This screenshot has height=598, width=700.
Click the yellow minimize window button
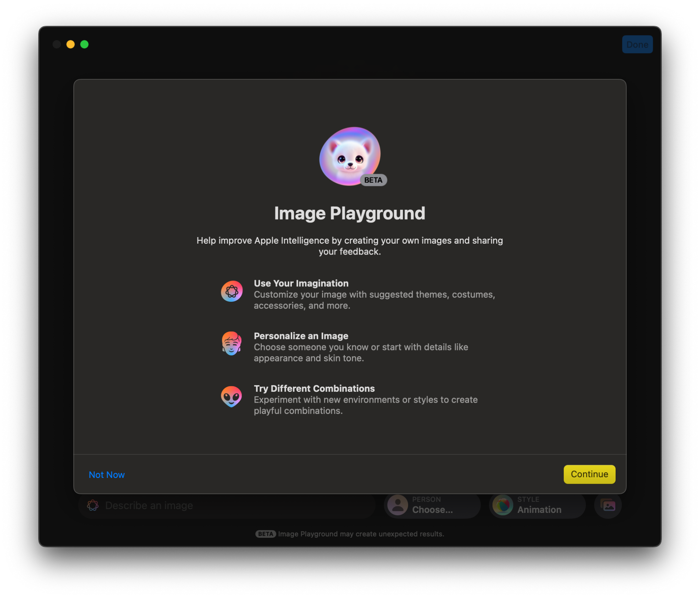71,44
